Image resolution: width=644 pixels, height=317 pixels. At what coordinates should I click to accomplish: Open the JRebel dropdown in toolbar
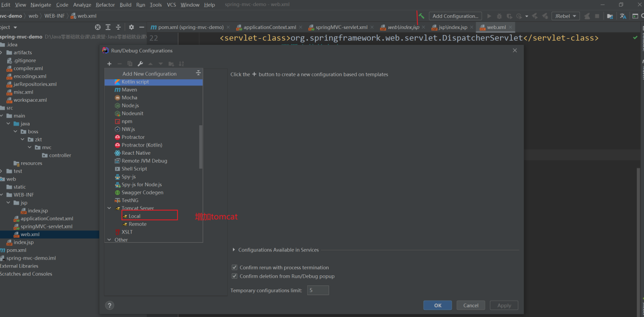tap(565, 16)
